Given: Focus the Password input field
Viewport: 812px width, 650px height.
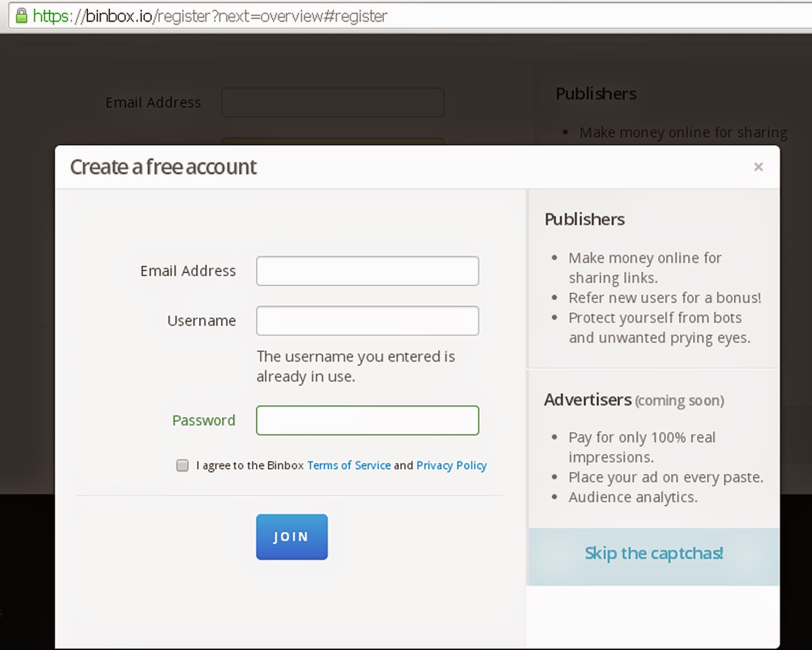Looking at the screenshot, I should click(367, 420).
